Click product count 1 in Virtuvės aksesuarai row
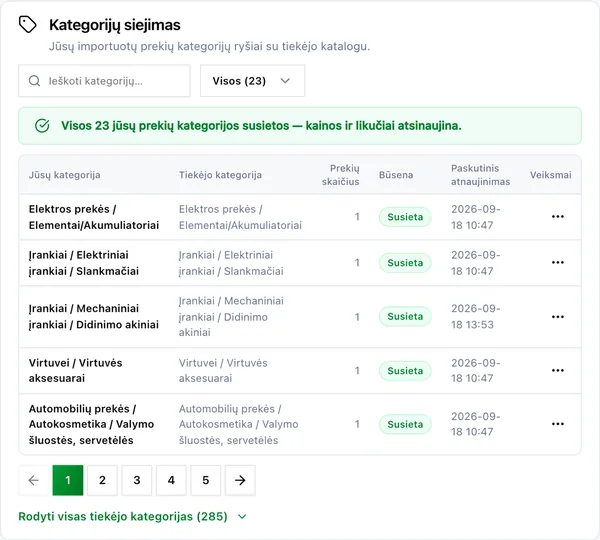600x540 pixels. (x=357, y=370)
